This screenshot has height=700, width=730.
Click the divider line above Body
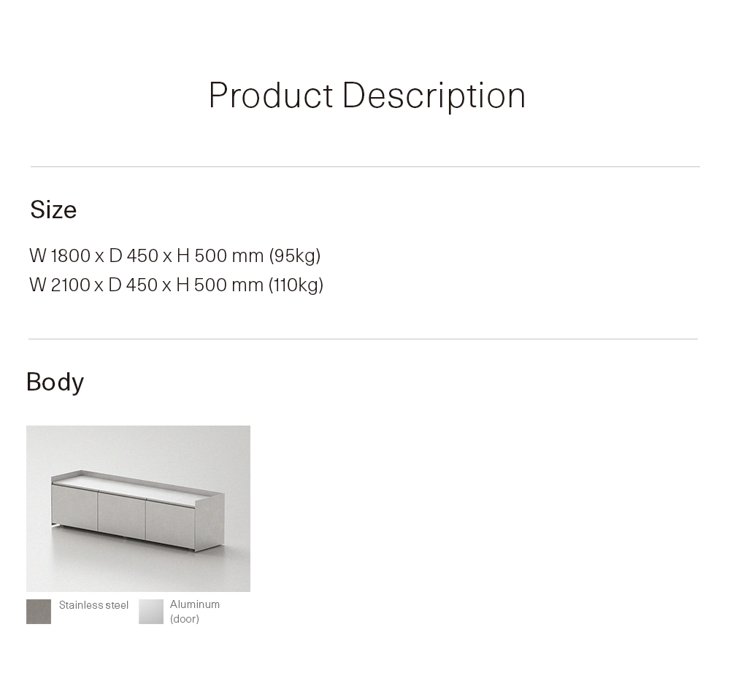(x=363, y=339)
